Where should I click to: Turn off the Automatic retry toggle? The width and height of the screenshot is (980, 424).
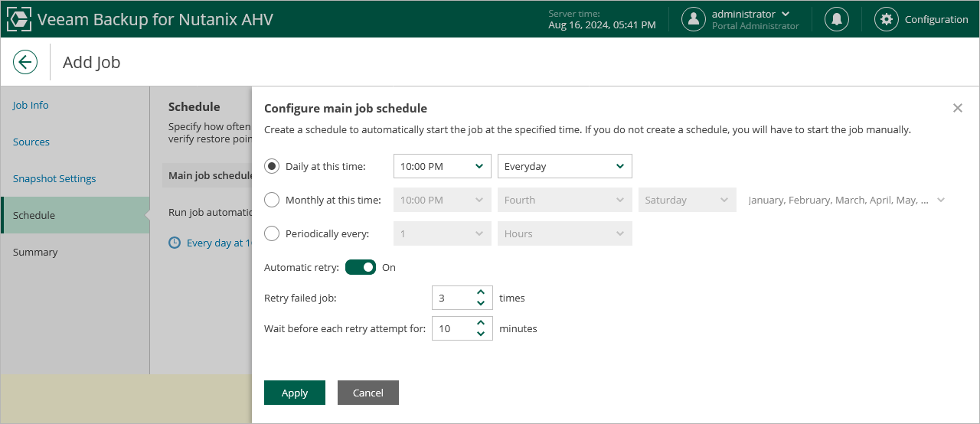pos(361,267)
